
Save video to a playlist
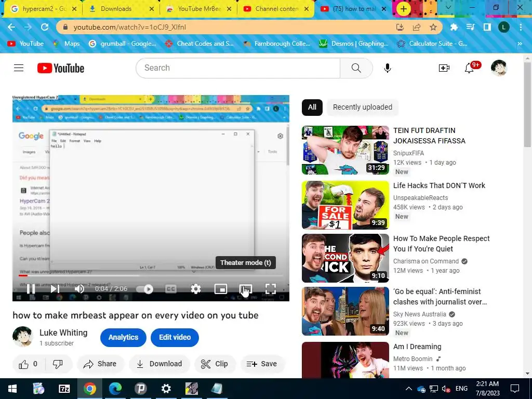262,364
